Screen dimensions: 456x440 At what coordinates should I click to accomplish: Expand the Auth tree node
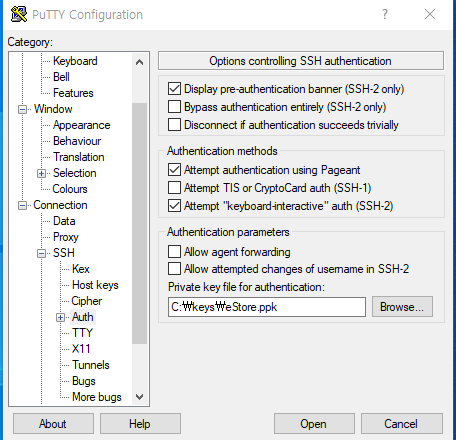[60, 317]
